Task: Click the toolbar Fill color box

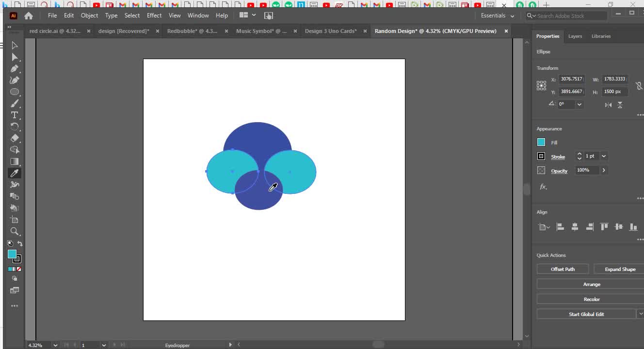Action: pos(12,254)
